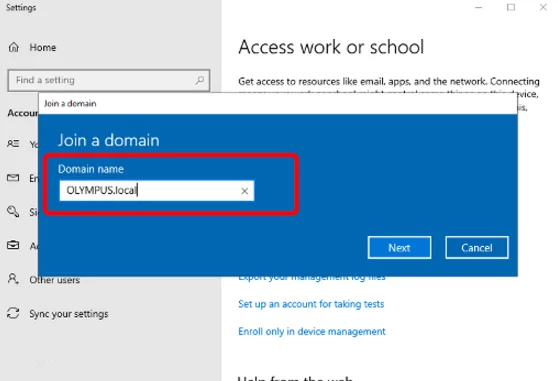The image size is (558, 381).
Task: Click the Join a domain title bar text
Action: (x=70, y=104)
